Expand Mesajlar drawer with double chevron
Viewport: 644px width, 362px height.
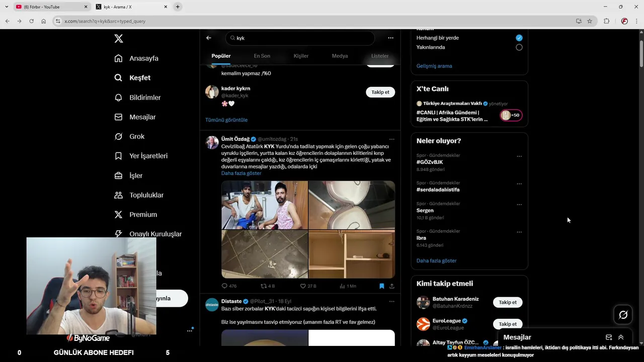[621, 337]
